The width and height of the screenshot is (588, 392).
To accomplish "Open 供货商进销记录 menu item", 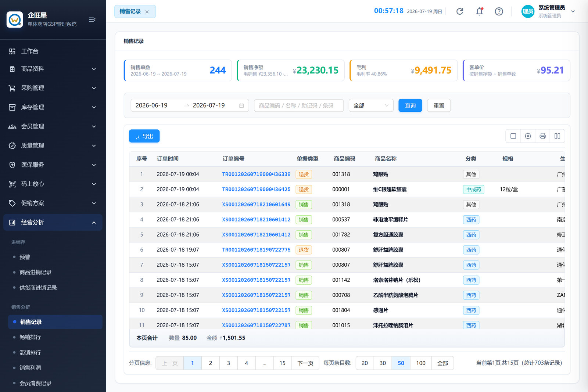I will 55,288.
